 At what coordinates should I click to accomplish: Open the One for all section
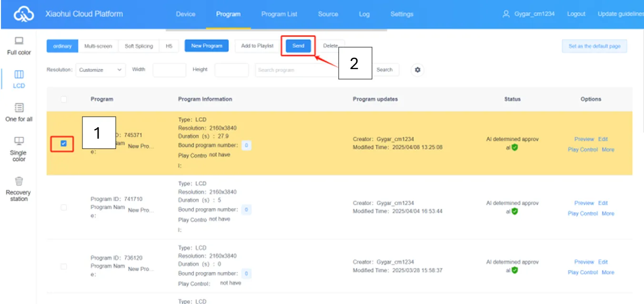click(x=19, y=112)
